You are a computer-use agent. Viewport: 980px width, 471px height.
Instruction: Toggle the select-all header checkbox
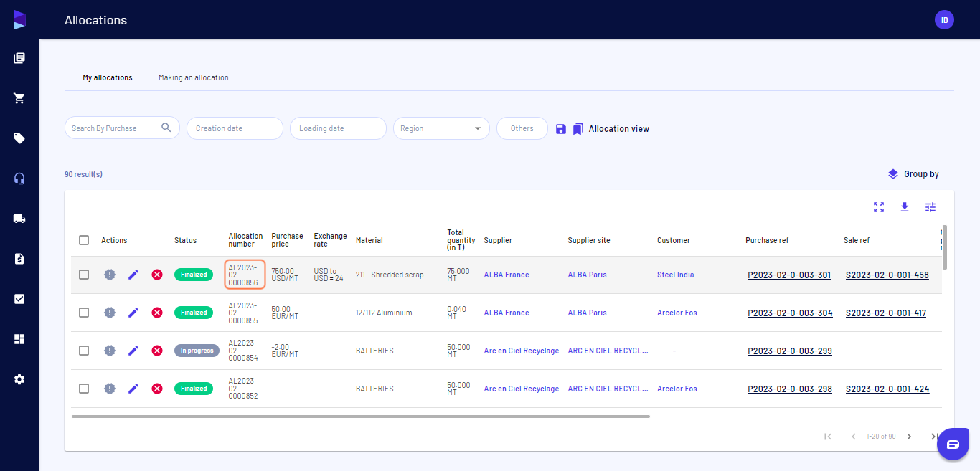84,240
